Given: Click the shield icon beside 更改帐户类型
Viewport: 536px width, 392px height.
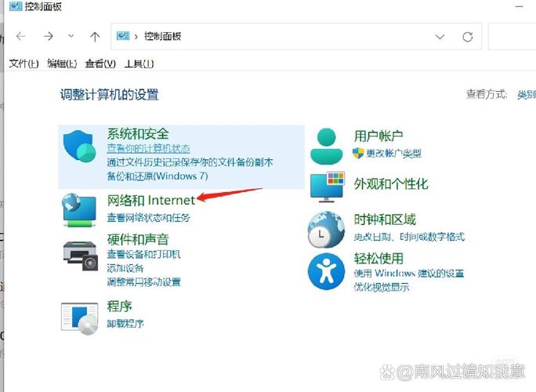Looking at the screenshot, I should click(358, 153).
